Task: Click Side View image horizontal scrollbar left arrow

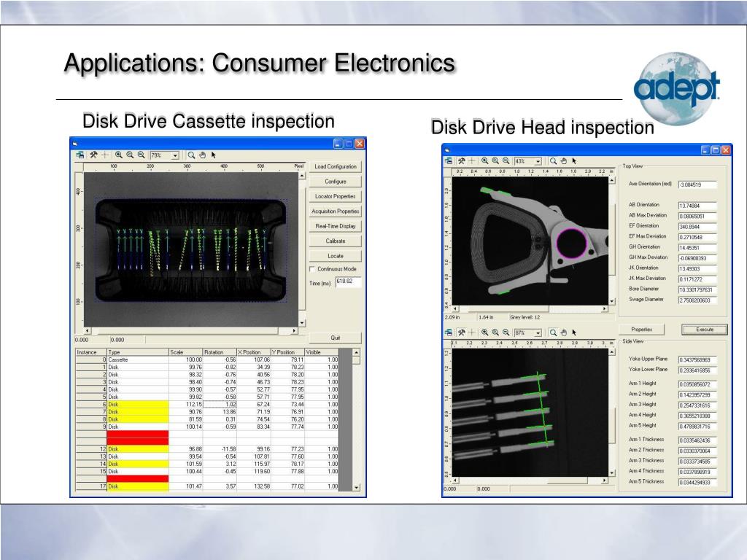Action: 455,481
